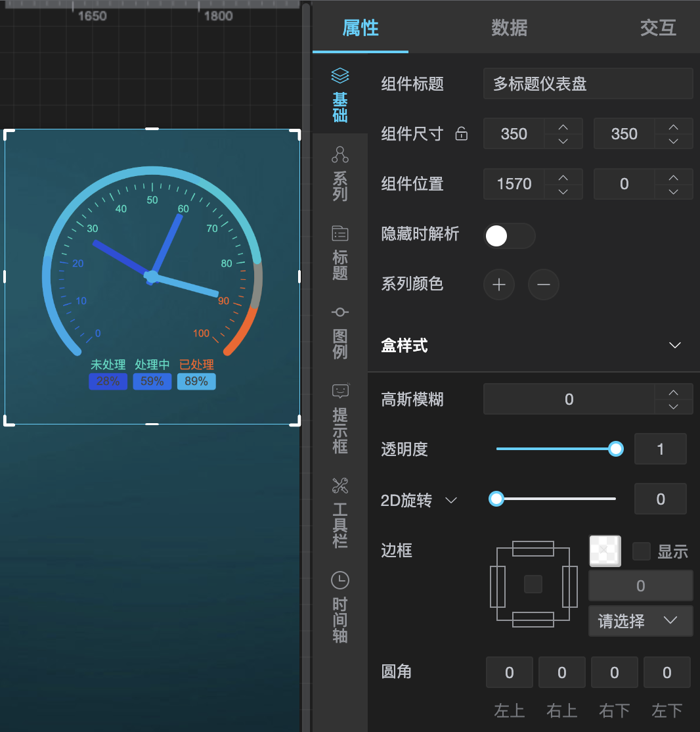Click the canvas vertical scrollbar
This screenshot has height=732, width=700.
tap(305, 368)
